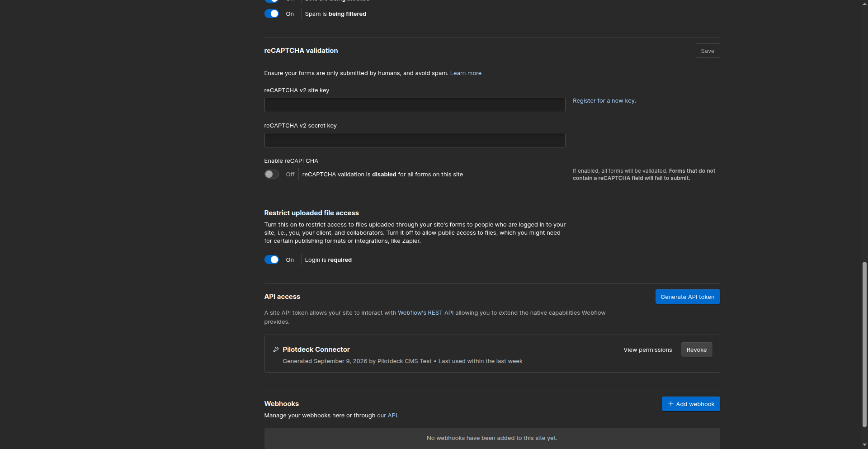Click the scrollbar up arrow
This screenshot has width=868, height=449.
[x=864, y=4]
